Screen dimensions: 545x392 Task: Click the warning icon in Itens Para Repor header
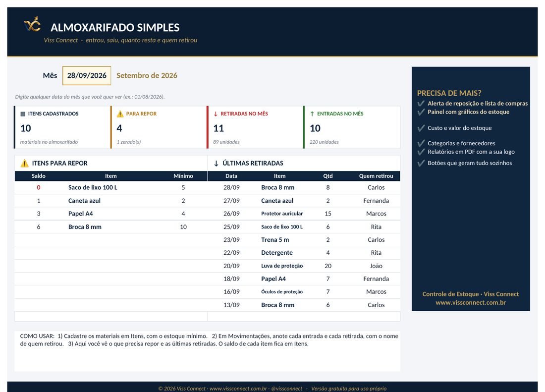pyautogui.click(x=24, y=164)
